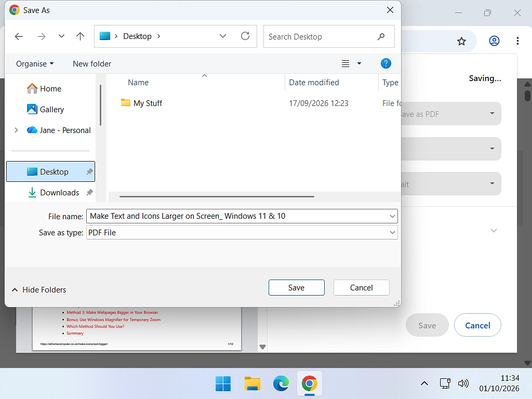Show hidden system tray icons
Screen dimensions: 532x399
point(424,384)
